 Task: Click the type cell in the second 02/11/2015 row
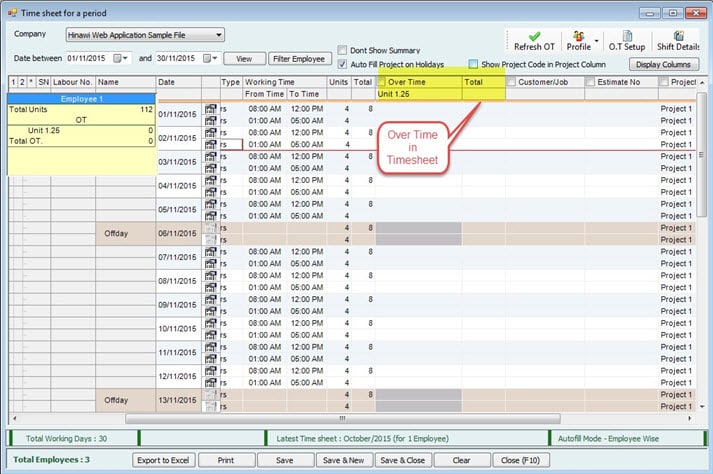click(x=231, y=144)
